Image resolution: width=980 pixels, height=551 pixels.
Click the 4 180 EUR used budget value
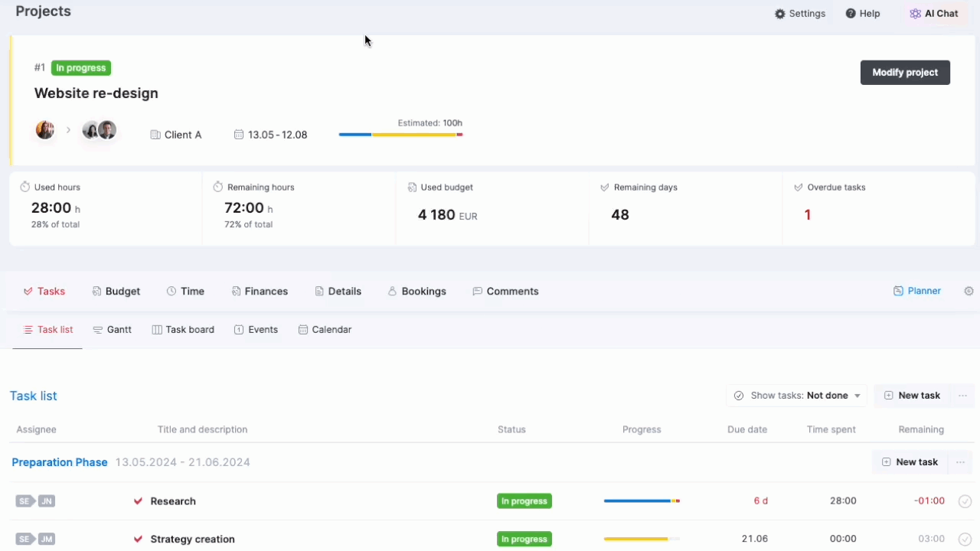pos(447,215)
